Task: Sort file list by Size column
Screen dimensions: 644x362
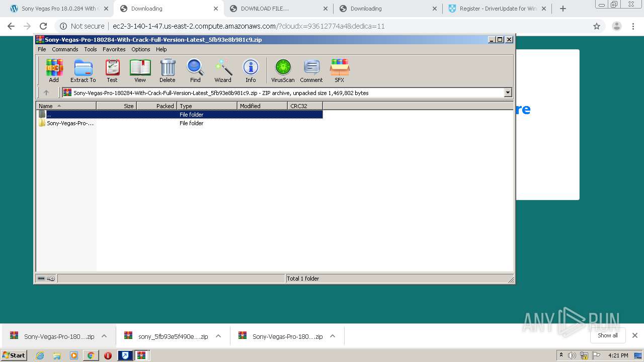Action: [x=116, y=106]
